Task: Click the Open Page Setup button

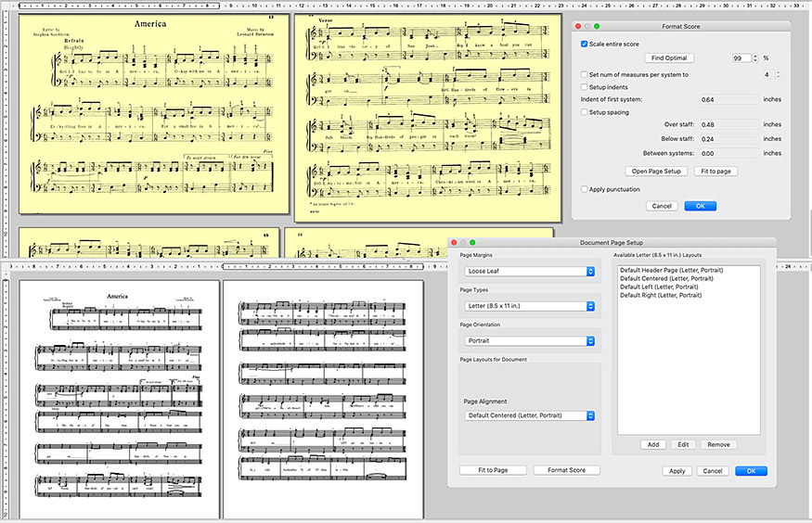Action: [x=656, y=171]
